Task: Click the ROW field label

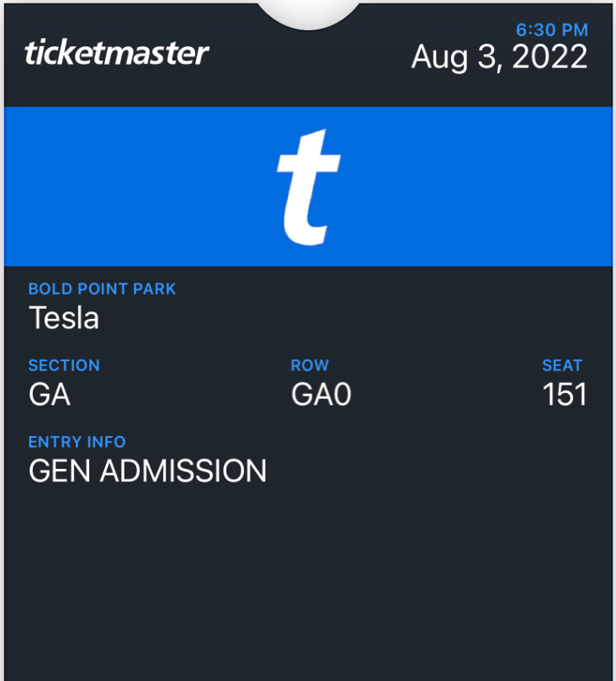Action: [x=310, y=365]
